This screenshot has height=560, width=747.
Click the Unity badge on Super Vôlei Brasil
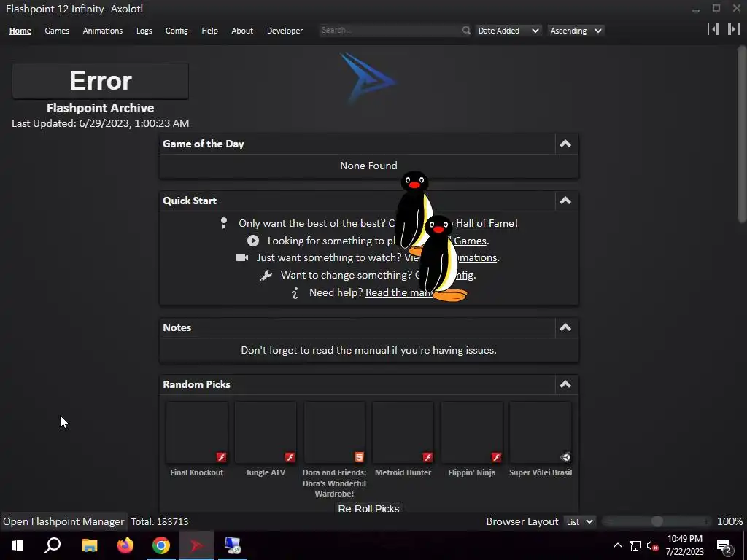click(565, 457)
